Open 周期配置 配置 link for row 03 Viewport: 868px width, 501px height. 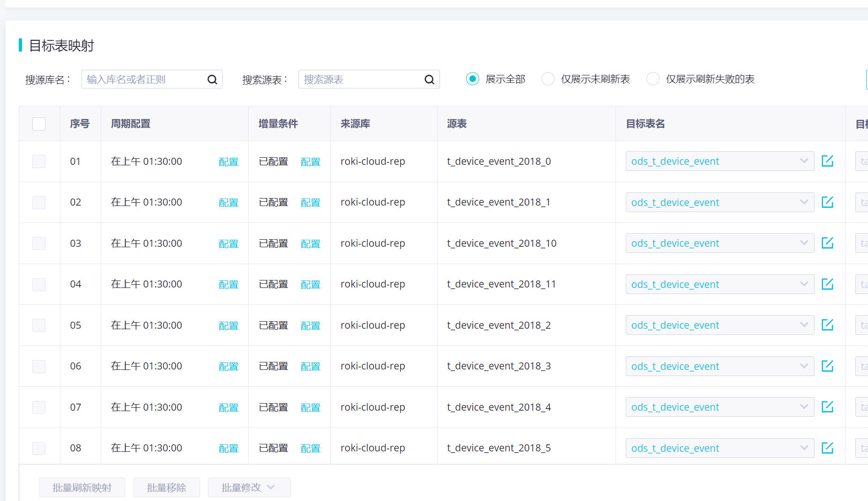[229, 243]
